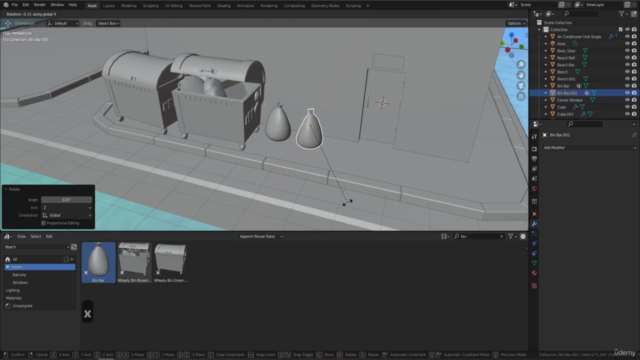Open the Particles properties tab

pos(534,233)
